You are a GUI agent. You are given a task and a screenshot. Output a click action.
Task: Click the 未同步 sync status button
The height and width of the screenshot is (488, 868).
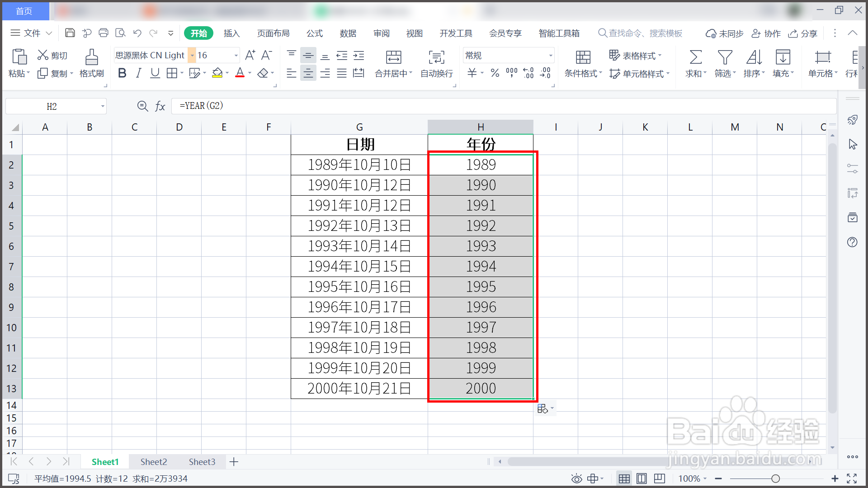pyautogui.click(x=725, y=33)
